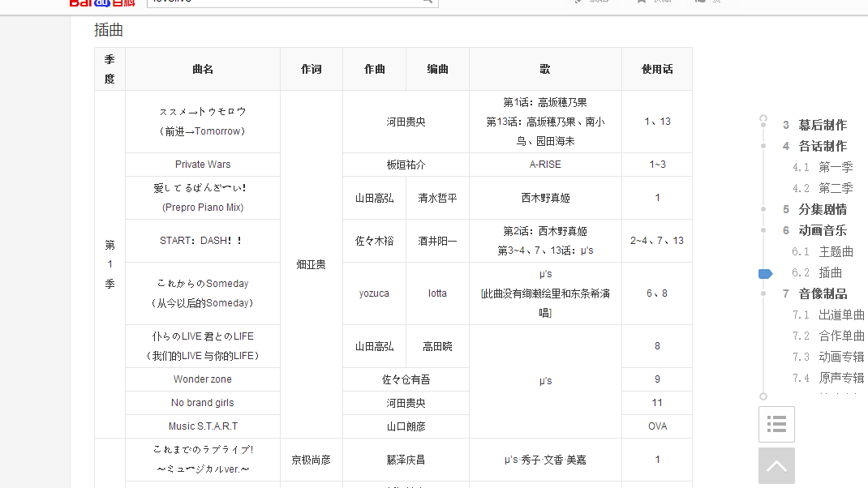Click the blue outline position marker
This screenshot has width=868, height=488.
(x=764, y=273)
